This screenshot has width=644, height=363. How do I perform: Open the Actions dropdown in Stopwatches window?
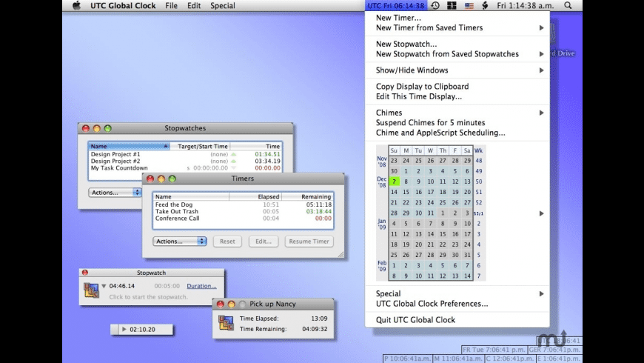click(115, 192)
